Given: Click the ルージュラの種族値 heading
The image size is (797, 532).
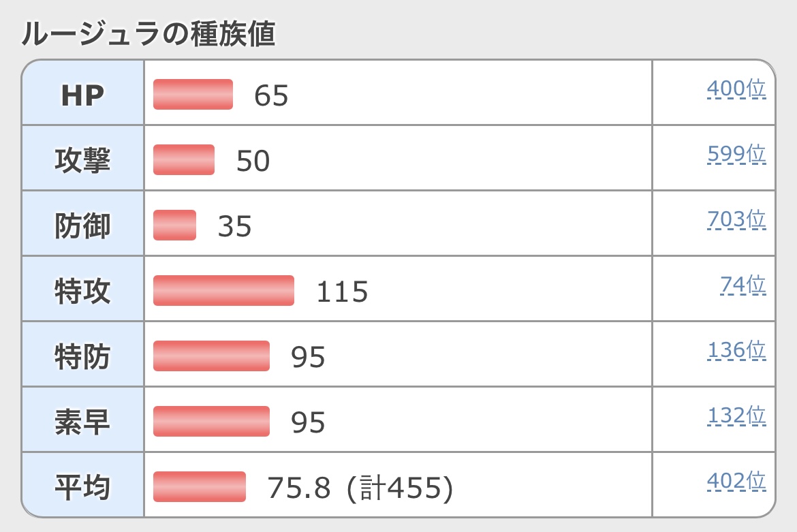Looking at the screenshot, I should pyautogui.click(x=149, y=33).
